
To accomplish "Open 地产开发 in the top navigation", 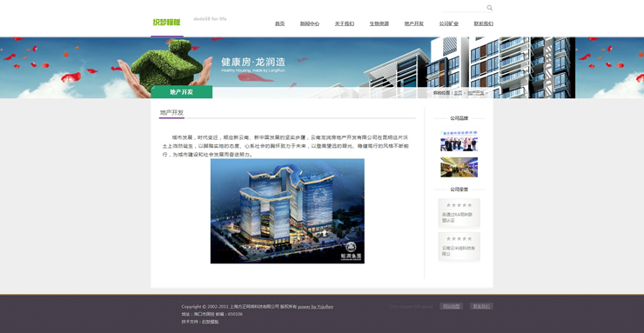I will point(414,23).
